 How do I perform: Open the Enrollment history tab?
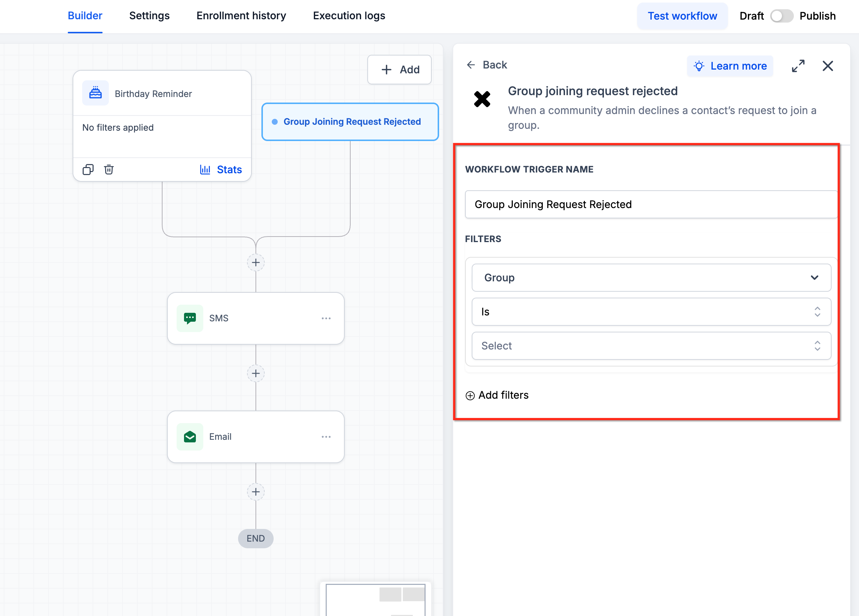241,16
